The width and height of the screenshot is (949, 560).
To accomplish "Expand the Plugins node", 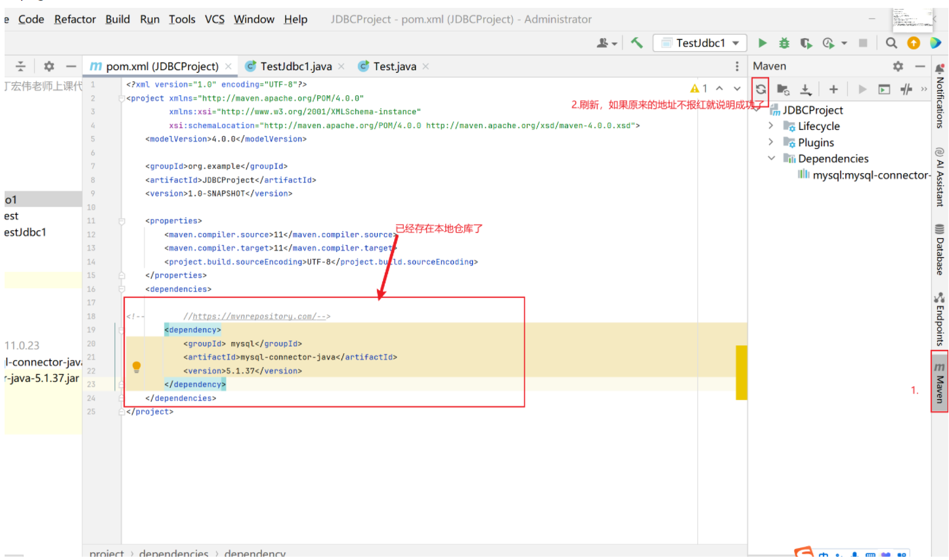I will pos(771,142).
